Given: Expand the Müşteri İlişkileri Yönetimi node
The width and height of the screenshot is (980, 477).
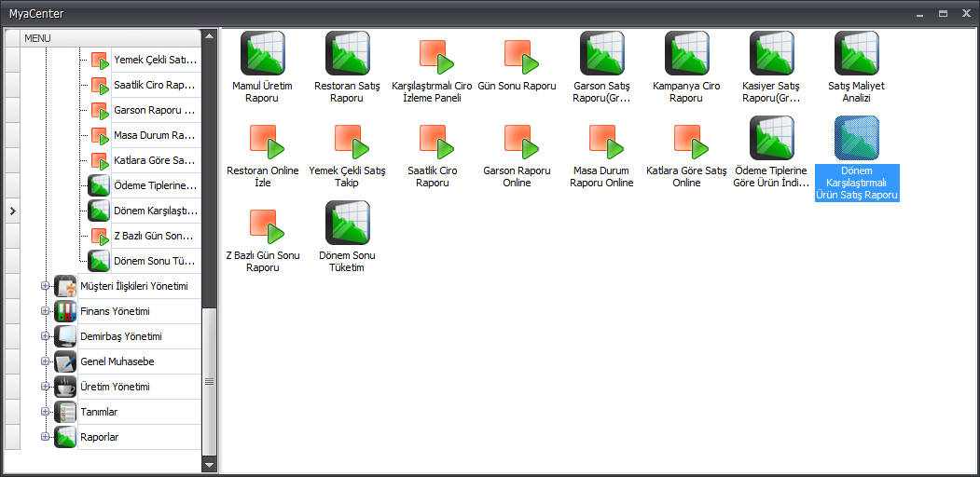Looking at the screenshot, I should point(45,286).
